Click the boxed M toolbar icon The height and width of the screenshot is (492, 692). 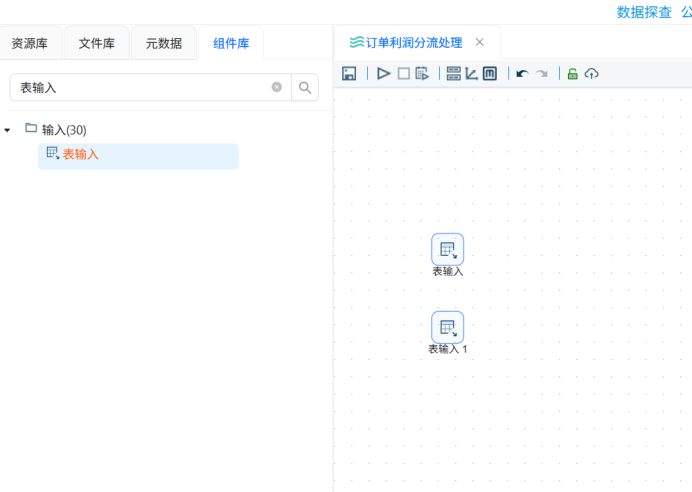[x=489, y=73]
